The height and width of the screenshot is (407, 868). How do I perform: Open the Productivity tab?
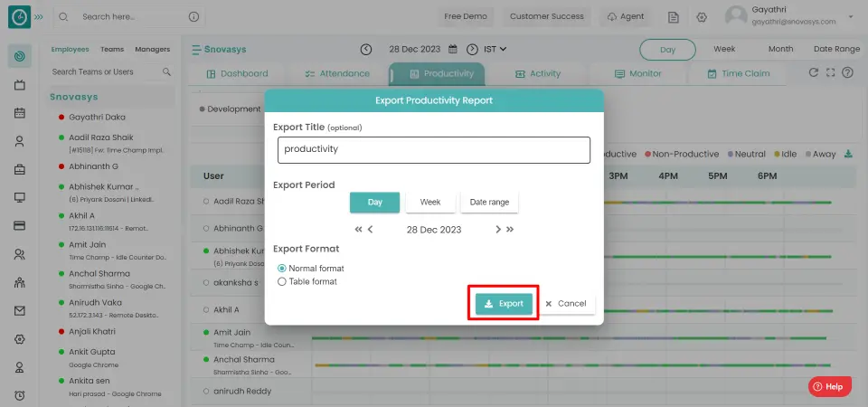click(438, 73)
